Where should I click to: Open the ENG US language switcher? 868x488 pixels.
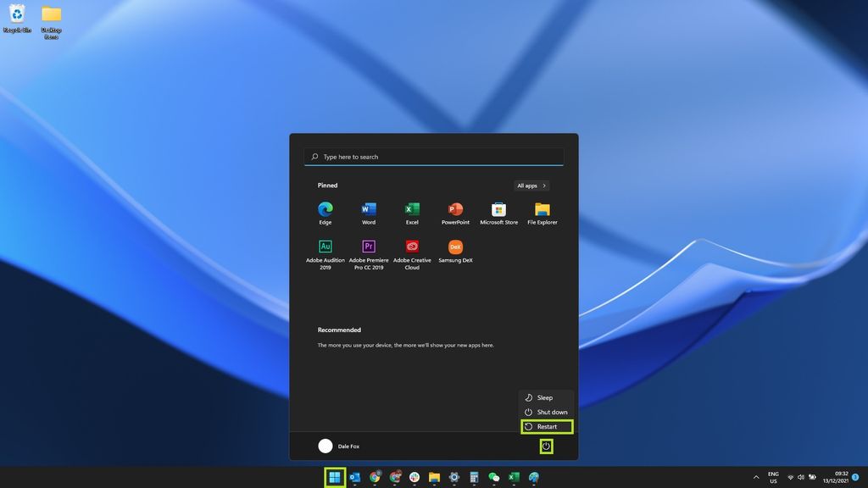(x=772, y=477)
